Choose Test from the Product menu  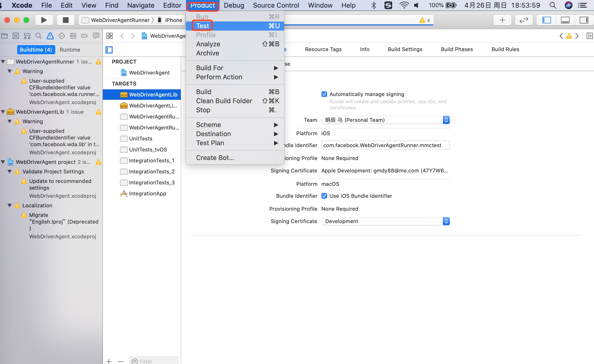[203, 26]
